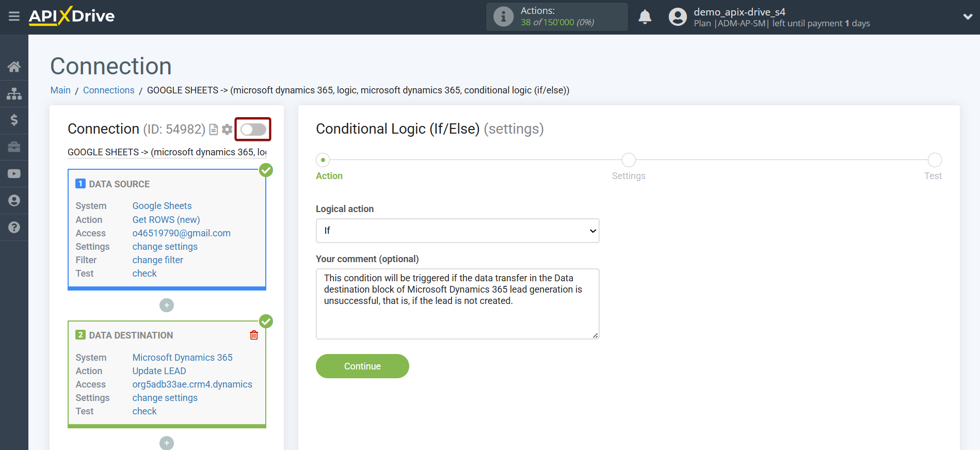Go to Home in the sidebar

tap(14, 67)
